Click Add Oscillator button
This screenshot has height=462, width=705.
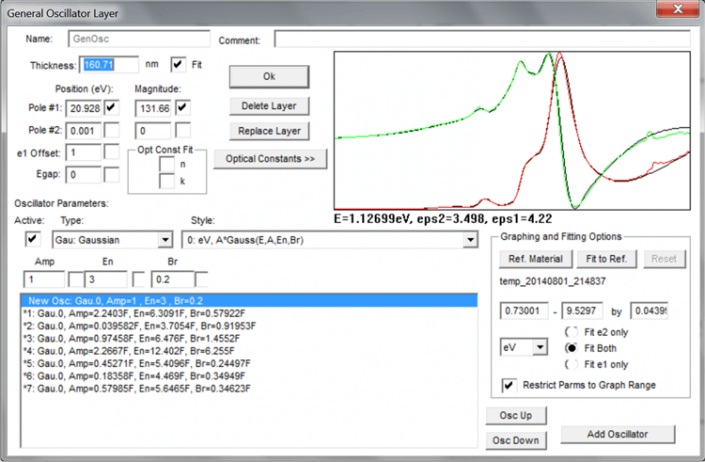click(x=617, y=434)
